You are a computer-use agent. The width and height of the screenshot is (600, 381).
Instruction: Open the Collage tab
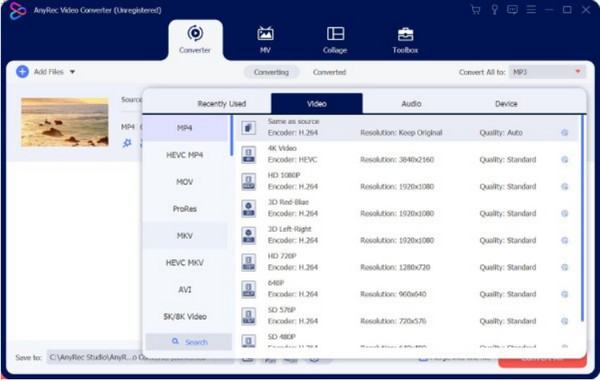point(335,40)
